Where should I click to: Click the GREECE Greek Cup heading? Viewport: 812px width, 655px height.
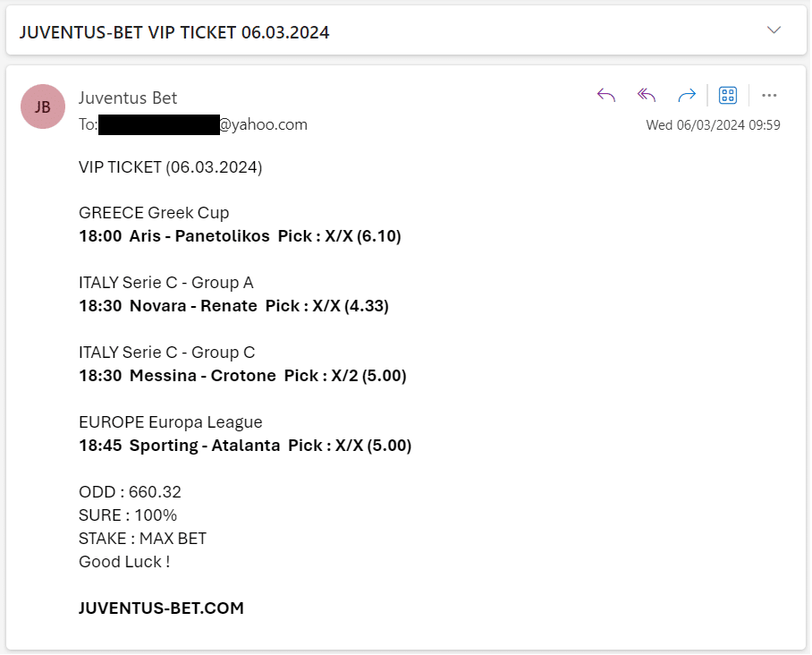(154, 213)
